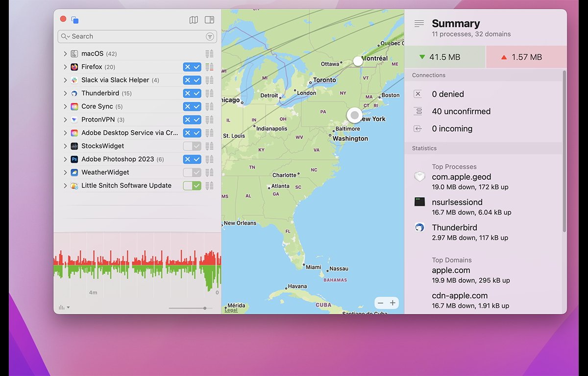Viewport: 588px width, 376px height.
Task: Open the Legal link on the map
Action: pos(231,310)
